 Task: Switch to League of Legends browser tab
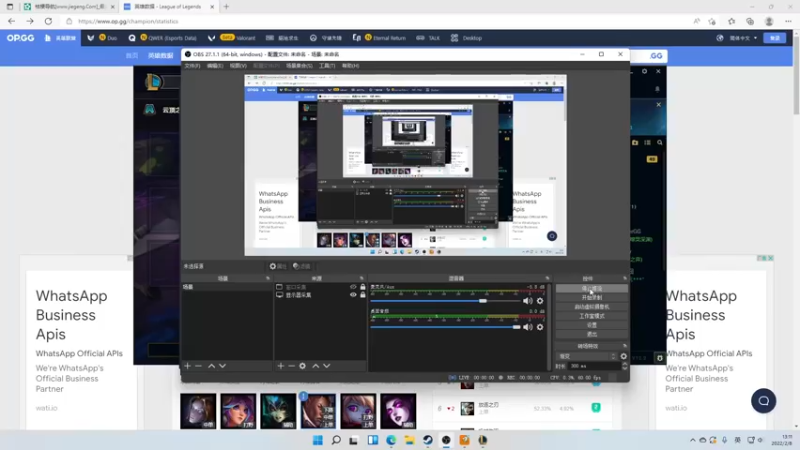167,7
